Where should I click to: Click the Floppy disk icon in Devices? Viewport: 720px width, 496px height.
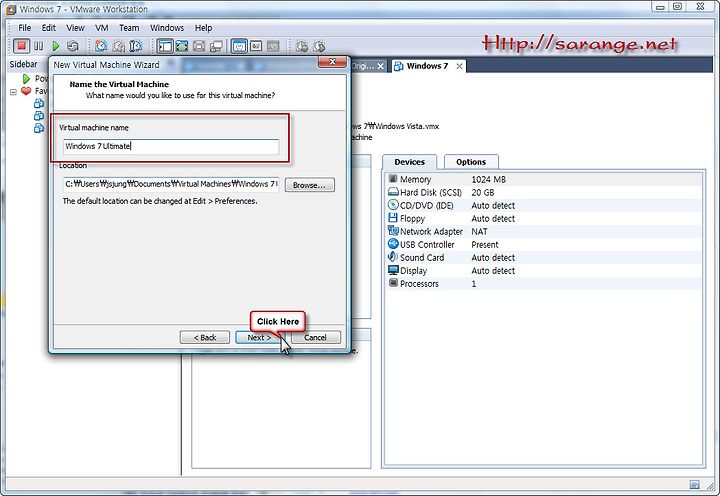coord(393,218)
